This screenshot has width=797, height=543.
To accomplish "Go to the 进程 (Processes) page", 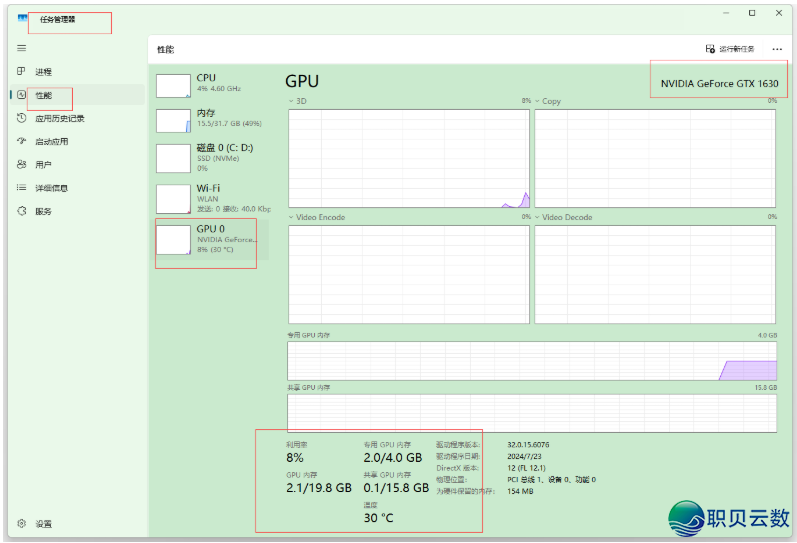I will (43, 72).
